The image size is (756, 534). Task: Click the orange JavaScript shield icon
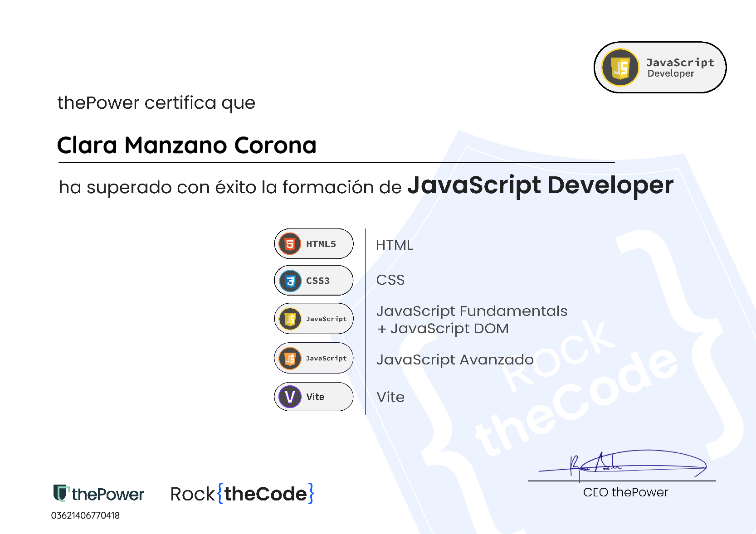(290, 359)
